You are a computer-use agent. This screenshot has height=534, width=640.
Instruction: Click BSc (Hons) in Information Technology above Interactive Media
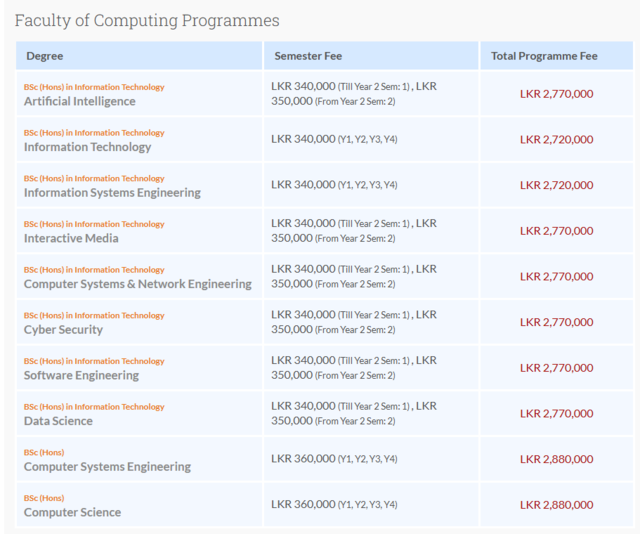(94, 224)
